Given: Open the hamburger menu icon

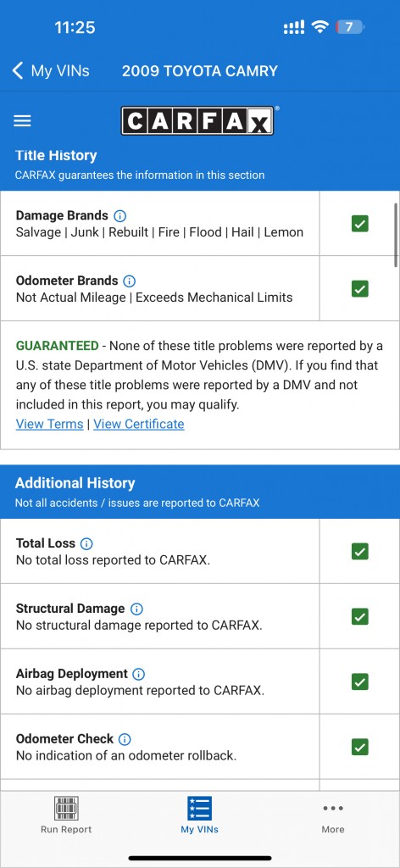Looking at the screenshot, I should click(22, 121).
